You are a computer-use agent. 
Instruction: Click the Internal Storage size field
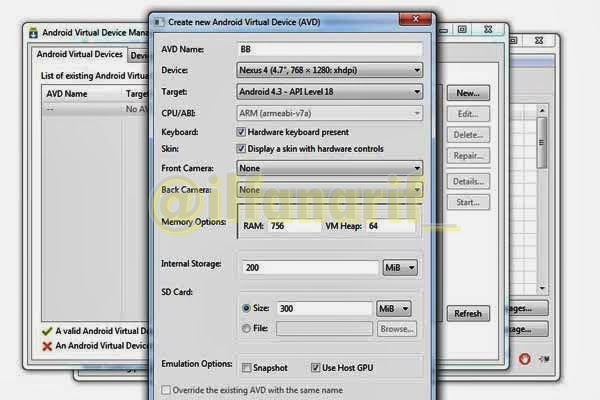tap(310, 268)
